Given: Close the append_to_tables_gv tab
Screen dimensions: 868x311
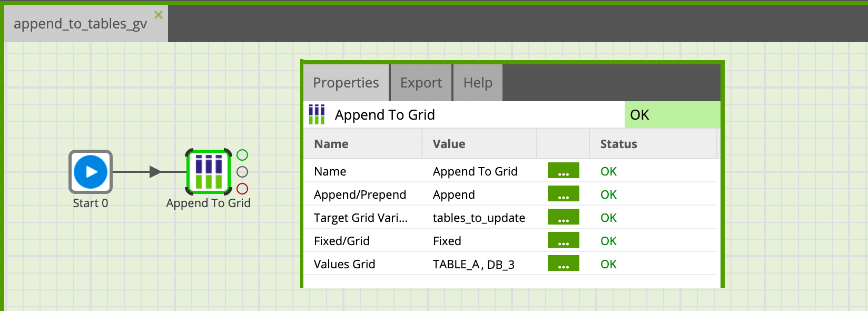Looking at the screenshot, I should (x=158, y=15).
